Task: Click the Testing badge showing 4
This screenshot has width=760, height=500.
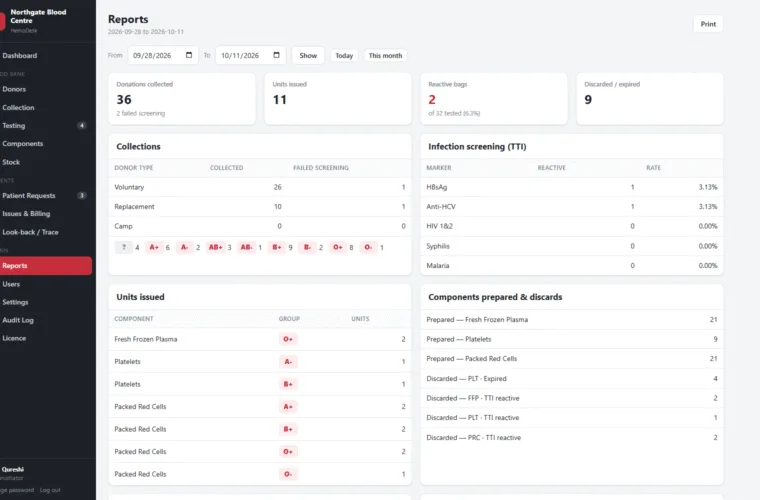Action: (x=82, y=125)
